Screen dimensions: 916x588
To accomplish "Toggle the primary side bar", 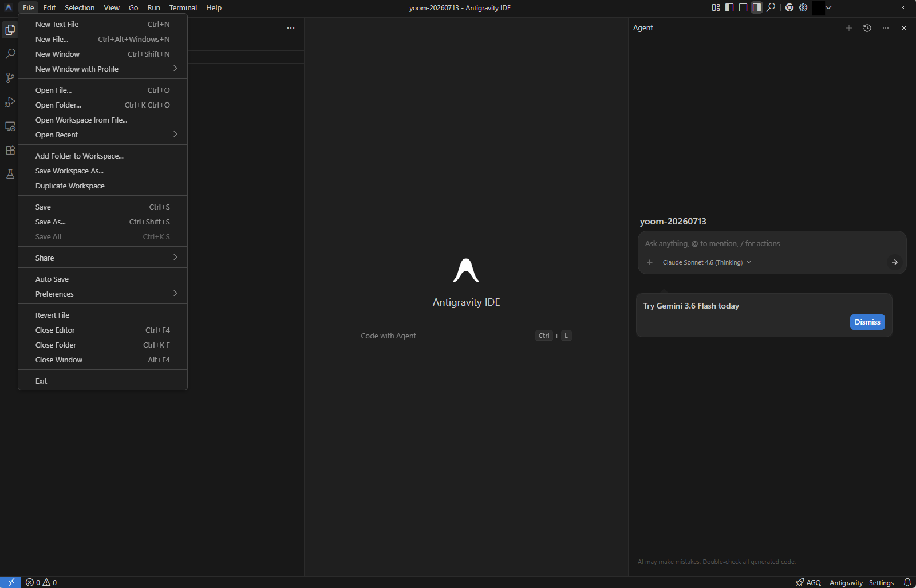I will [729, 7].
